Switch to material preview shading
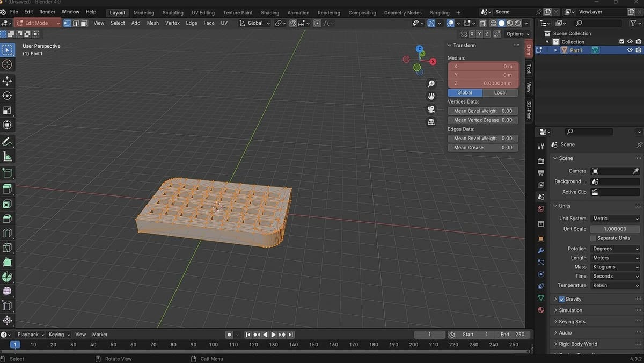 click(x=510, y=23)
